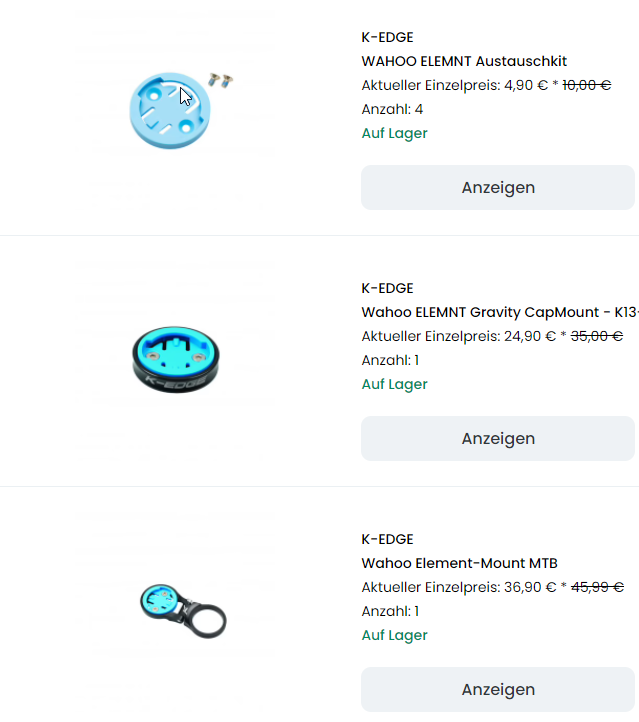The image size is (639, 722).
Task: Click the crossed-out 10,00 € price
Action: pyautogui.click(x=587, y=85)
